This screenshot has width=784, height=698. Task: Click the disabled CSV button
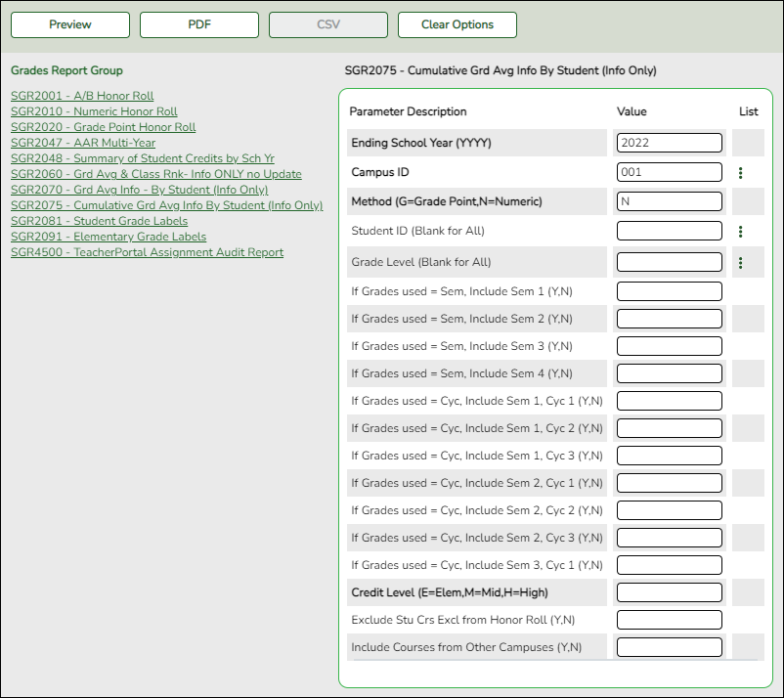point(327,24)
